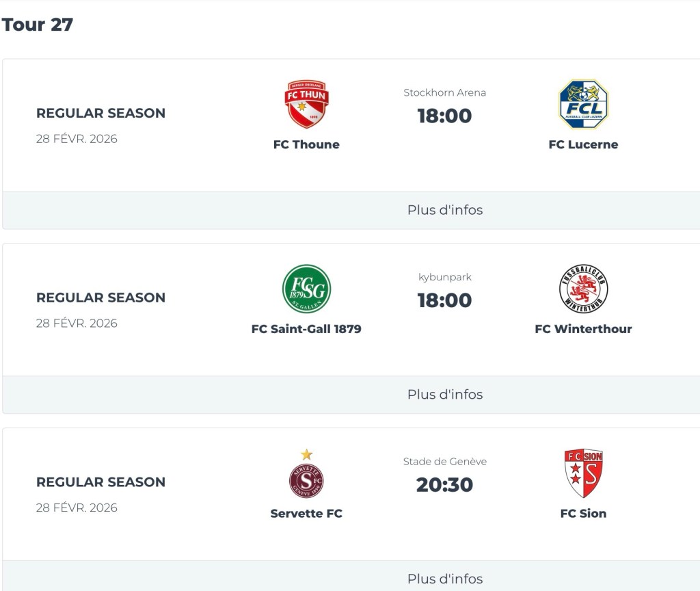Expand Plus d'infos for Servette vs Sion
Image resolution: width=700 pixels, height=591 pixels.
click(x=445, y=579)
